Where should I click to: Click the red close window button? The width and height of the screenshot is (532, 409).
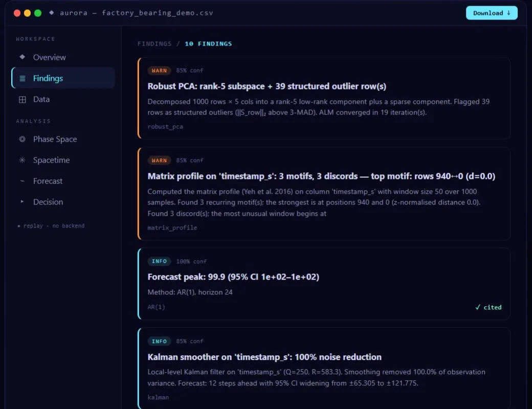click(x=17, y=13)
